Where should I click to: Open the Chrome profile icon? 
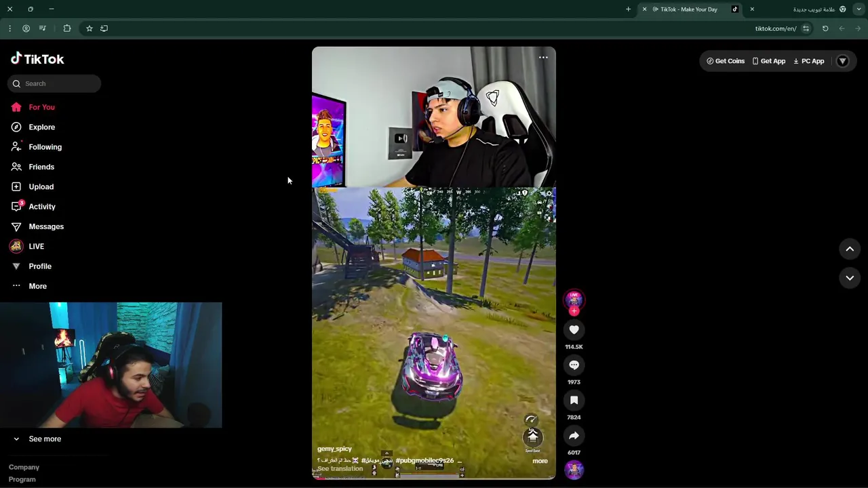(x=26, y=28)
